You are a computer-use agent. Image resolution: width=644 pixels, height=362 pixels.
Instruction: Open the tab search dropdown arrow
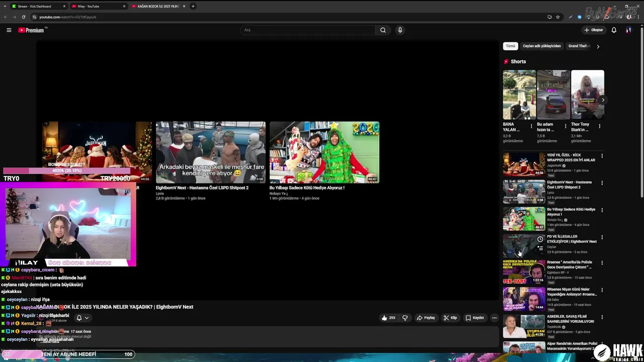click(5, 6)
